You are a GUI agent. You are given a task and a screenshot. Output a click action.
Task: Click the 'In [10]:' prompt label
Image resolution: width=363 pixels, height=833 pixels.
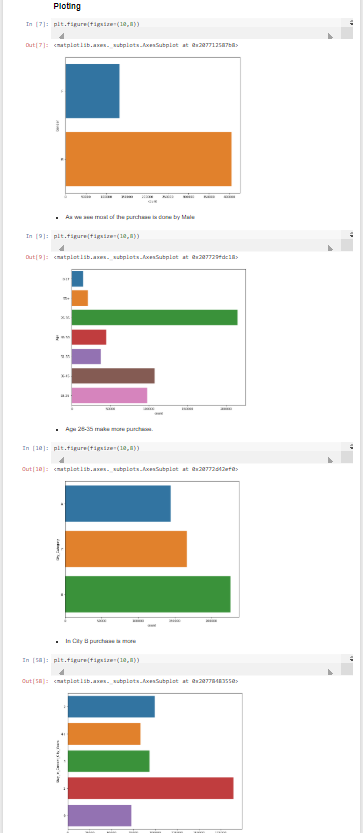point(36,448)
